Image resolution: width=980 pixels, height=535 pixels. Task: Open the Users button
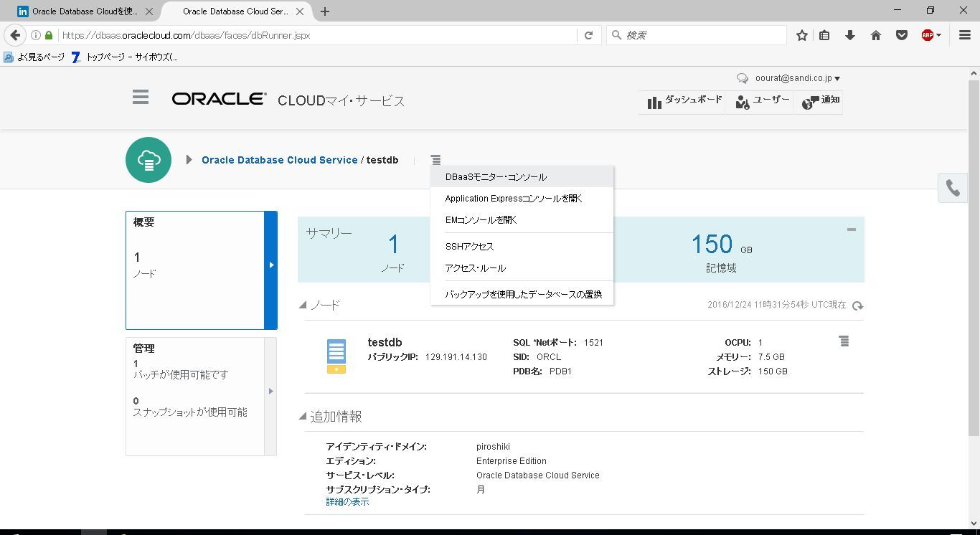pyautogui.click(x=762, y=102)
